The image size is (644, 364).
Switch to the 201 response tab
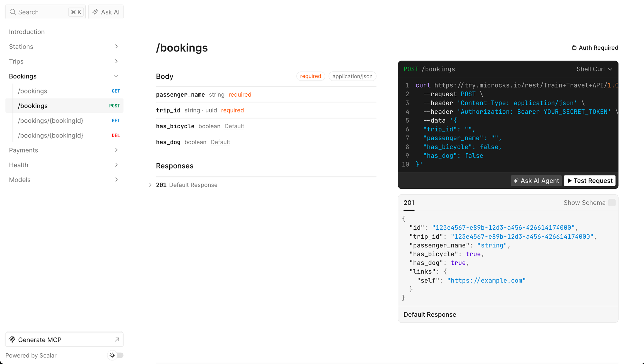pyautogui.click(x=409, y=203)
